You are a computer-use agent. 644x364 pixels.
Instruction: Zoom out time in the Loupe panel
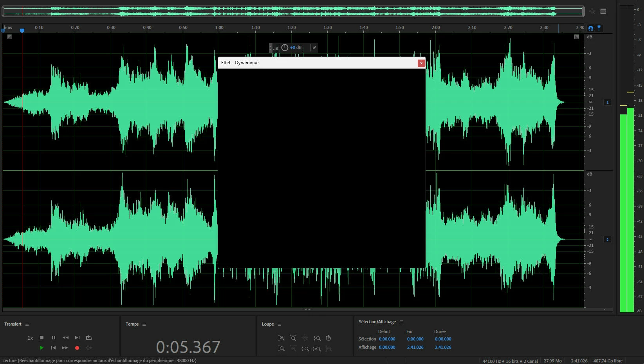293,348
